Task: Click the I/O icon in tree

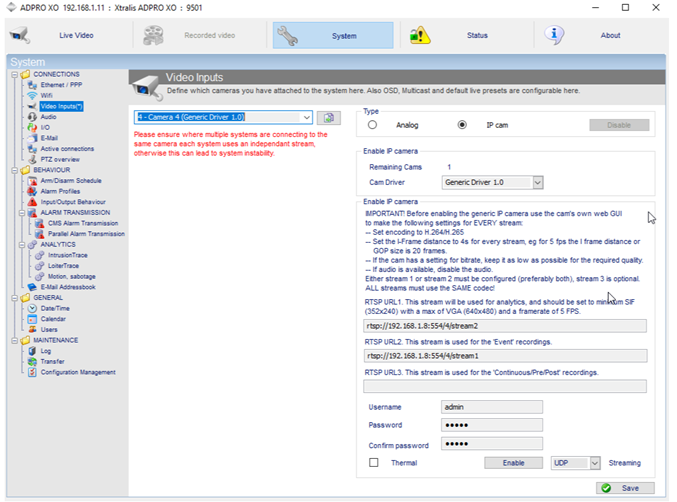Action: 32,127
